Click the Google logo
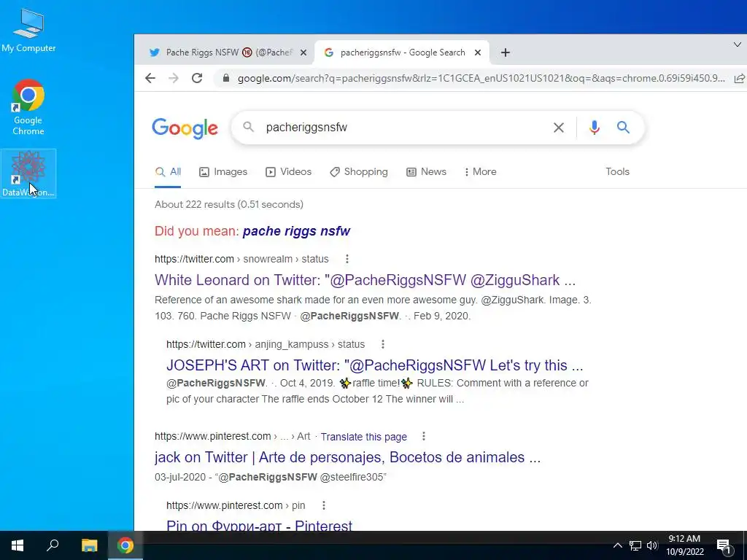 coord(185,128)
